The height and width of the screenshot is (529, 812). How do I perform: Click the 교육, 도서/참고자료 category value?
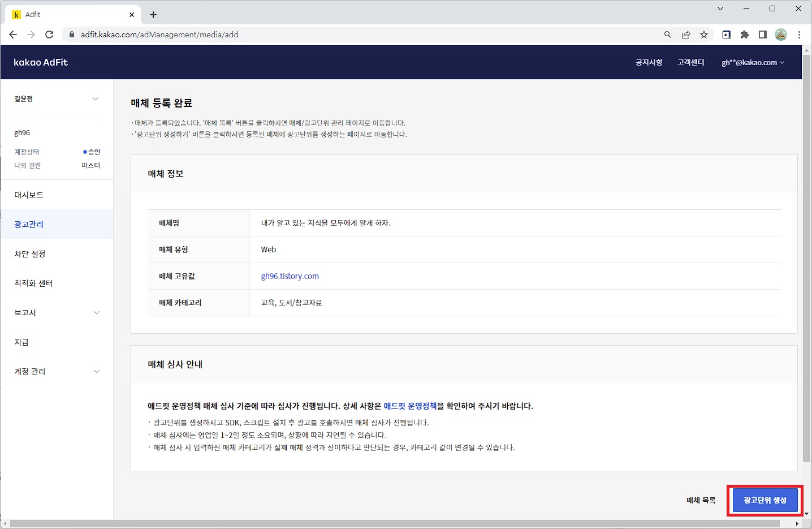point(291,303)
